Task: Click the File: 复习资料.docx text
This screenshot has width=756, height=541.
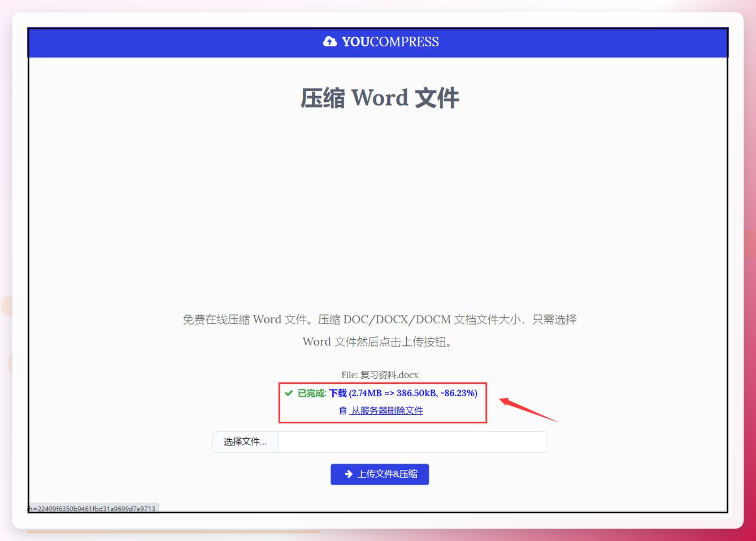Action: coord(380,375)
